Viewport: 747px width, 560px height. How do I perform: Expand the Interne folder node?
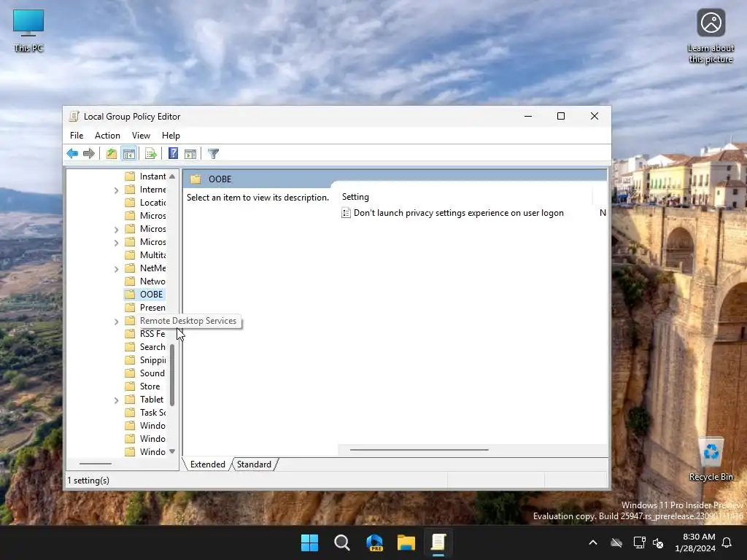[116, 190]
